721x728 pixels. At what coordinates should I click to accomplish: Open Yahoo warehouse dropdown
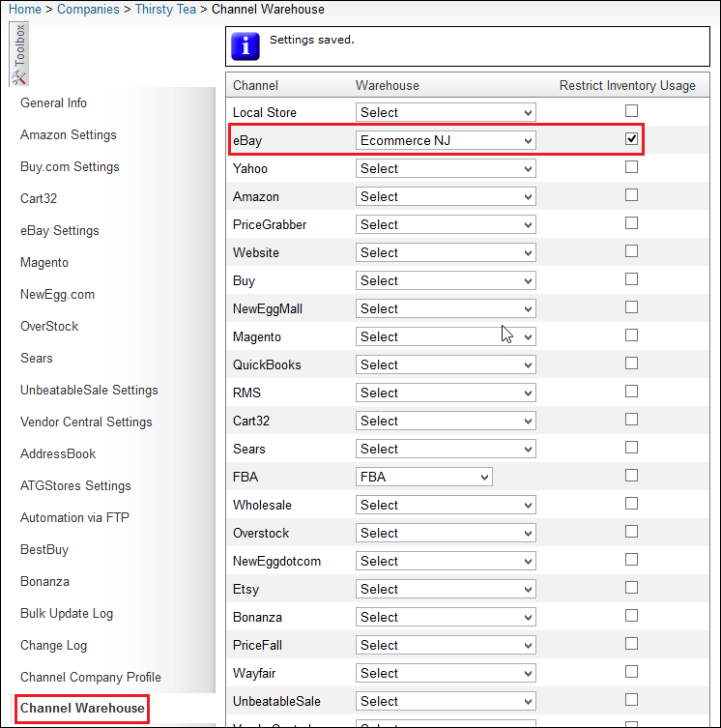tap(446, 168)
